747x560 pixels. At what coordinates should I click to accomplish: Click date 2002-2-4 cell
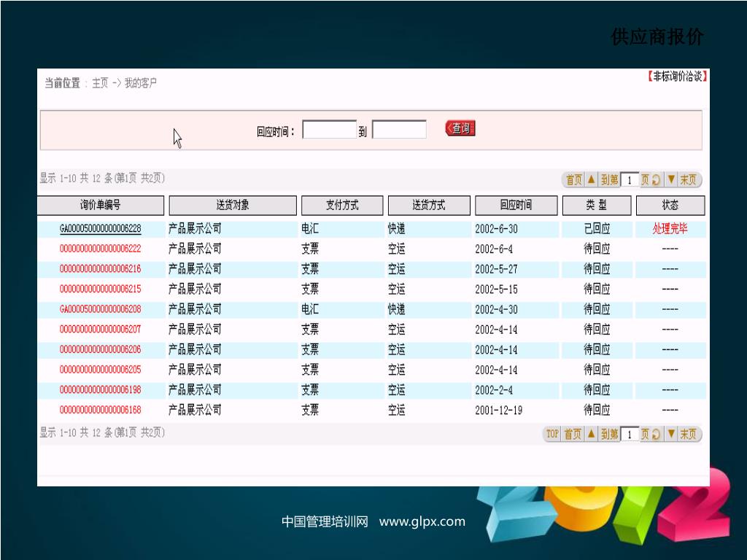click(x=494, y=390)
